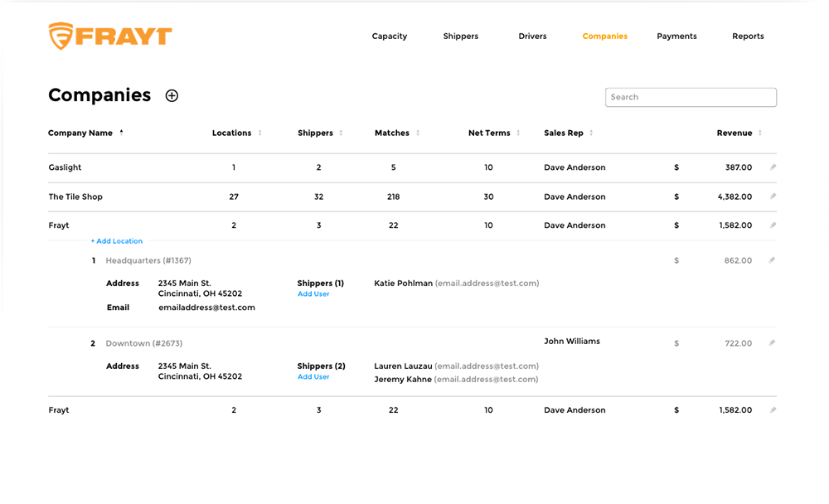Click pencil icon on the bottom Frayt row
Screen dimensions: 829x504
pos(773,409)
